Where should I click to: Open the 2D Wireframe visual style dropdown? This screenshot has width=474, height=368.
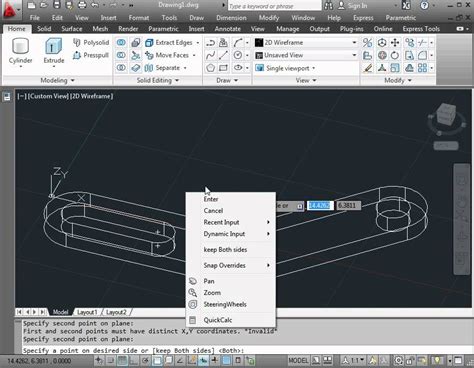click(x=306, y=42)
